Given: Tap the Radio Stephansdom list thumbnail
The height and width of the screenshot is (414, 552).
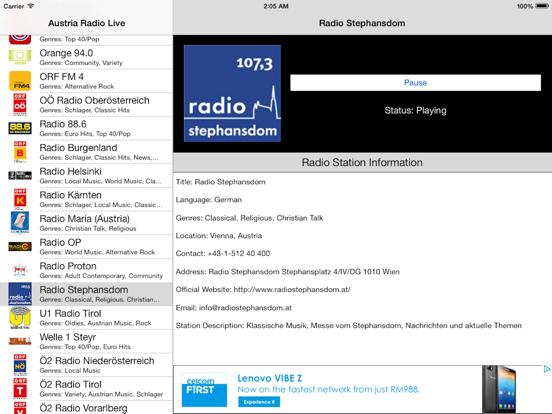Looking at the screenshot, I should click(20, 294).
